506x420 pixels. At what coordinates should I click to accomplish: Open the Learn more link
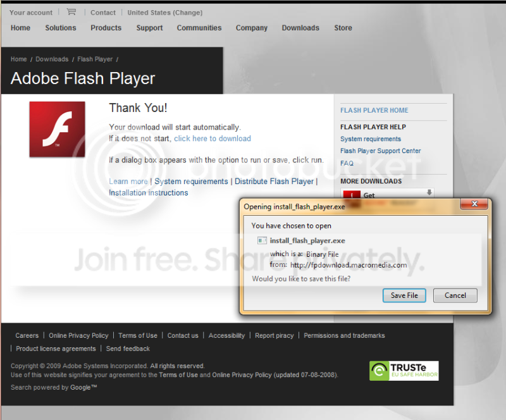[x=128, y=182]
